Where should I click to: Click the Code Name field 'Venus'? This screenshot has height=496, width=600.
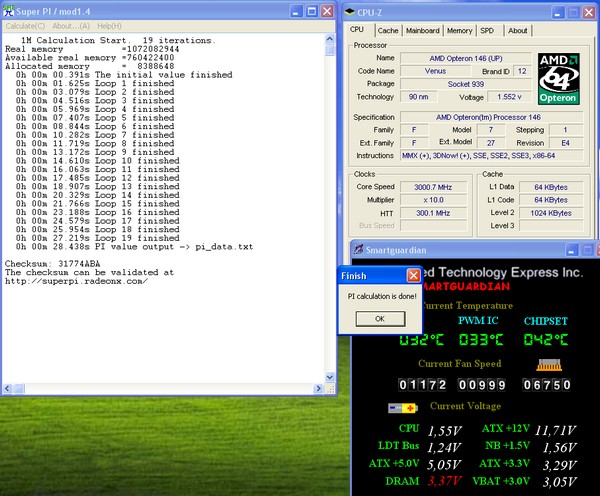[x=435, y=71]
